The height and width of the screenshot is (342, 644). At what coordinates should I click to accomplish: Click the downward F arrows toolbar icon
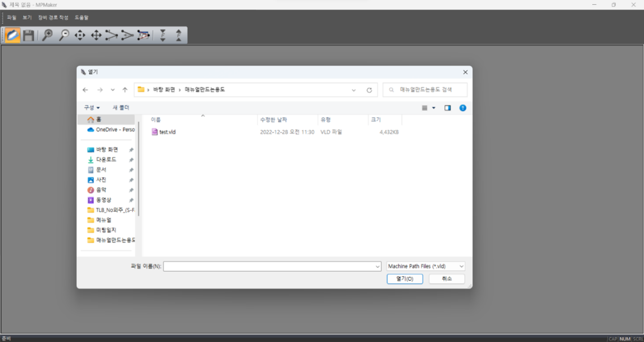163,36
